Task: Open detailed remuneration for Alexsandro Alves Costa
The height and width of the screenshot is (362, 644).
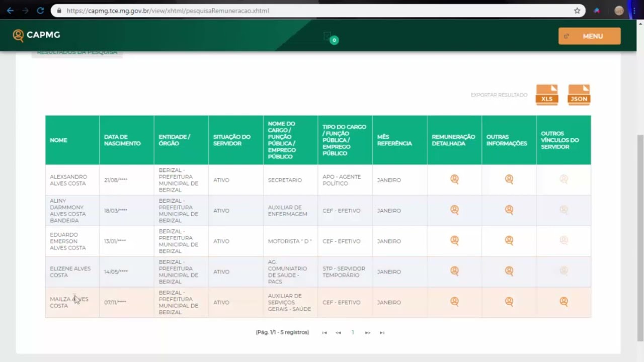Action: tap(454, 179)
